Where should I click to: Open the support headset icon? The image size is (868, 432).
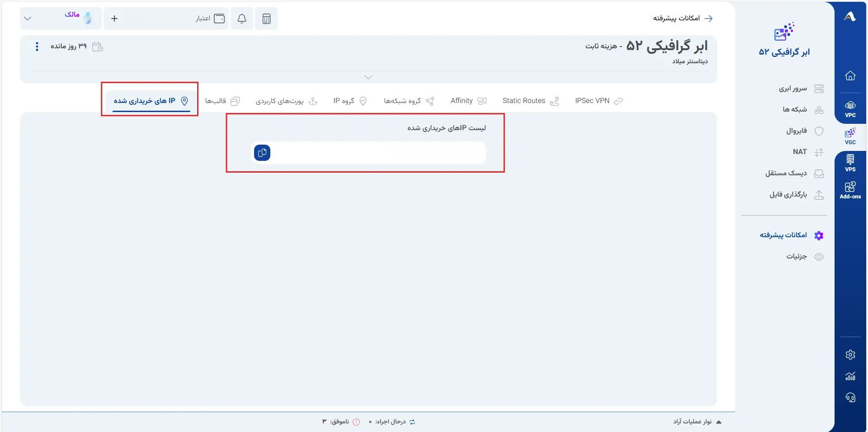pyautogui.click(x=850, y=398)
